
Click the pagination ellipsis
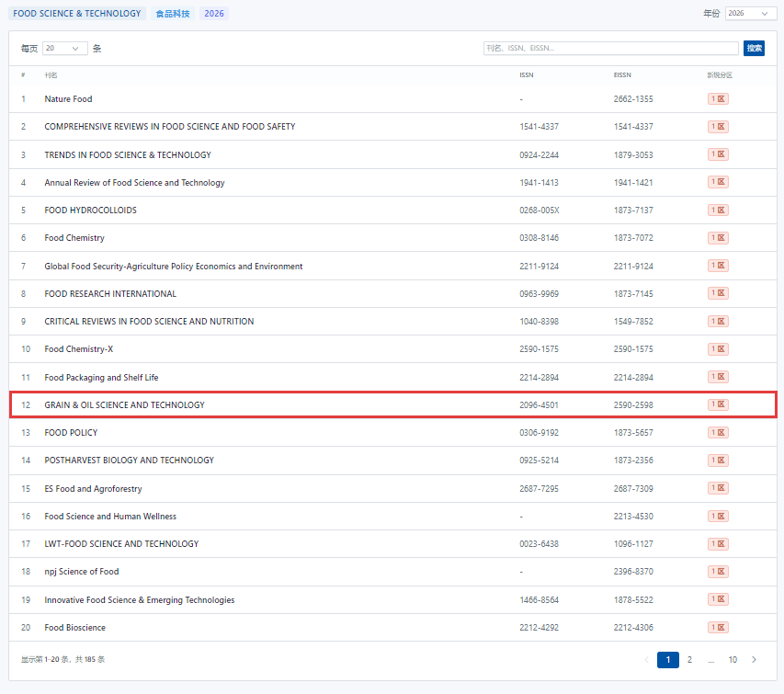(x=711, y=659)
